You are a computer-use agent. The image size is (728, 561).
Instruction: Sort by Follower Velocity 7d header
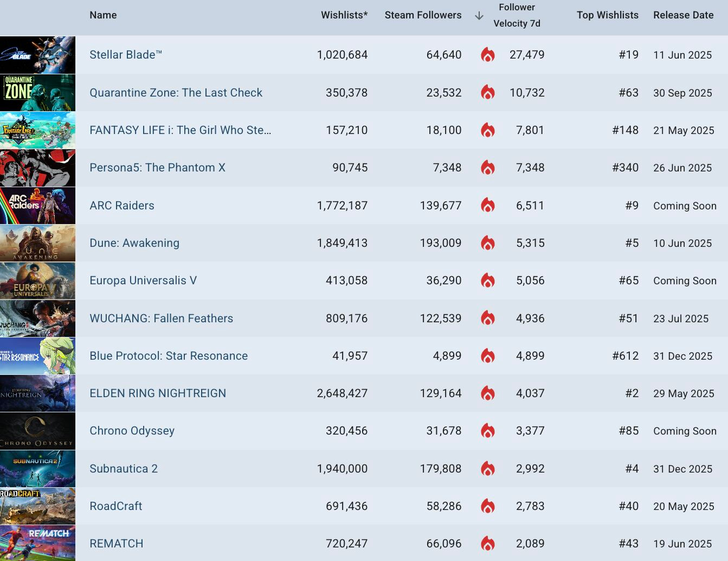click(517, 15)
